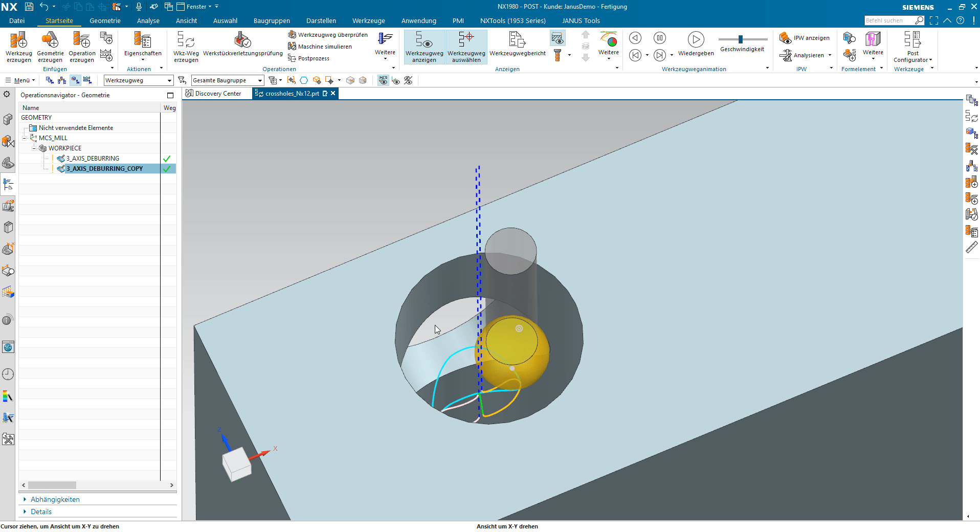Toggle Werkzeugweg auswählen

466,47
